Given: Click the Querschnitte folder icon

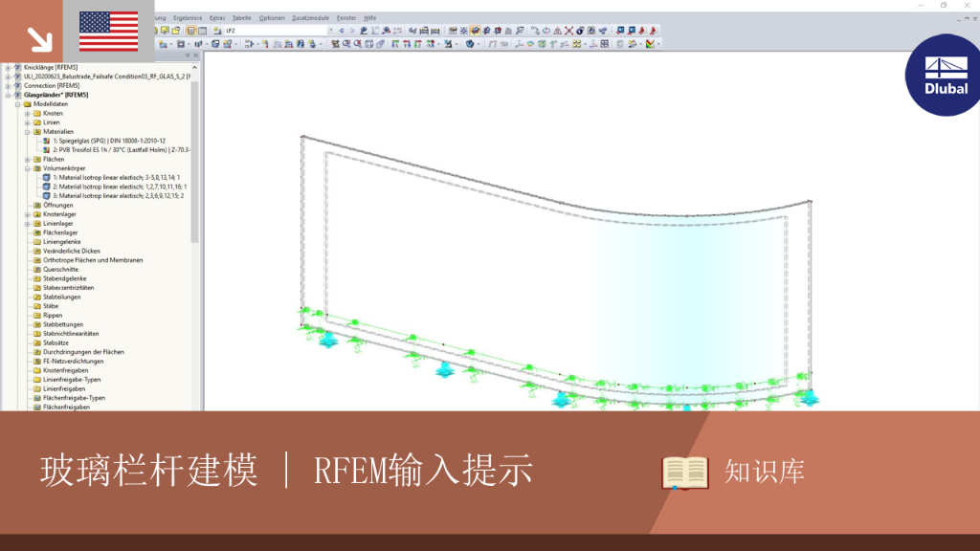Looking at the screenshot, I should pos(37,269).
